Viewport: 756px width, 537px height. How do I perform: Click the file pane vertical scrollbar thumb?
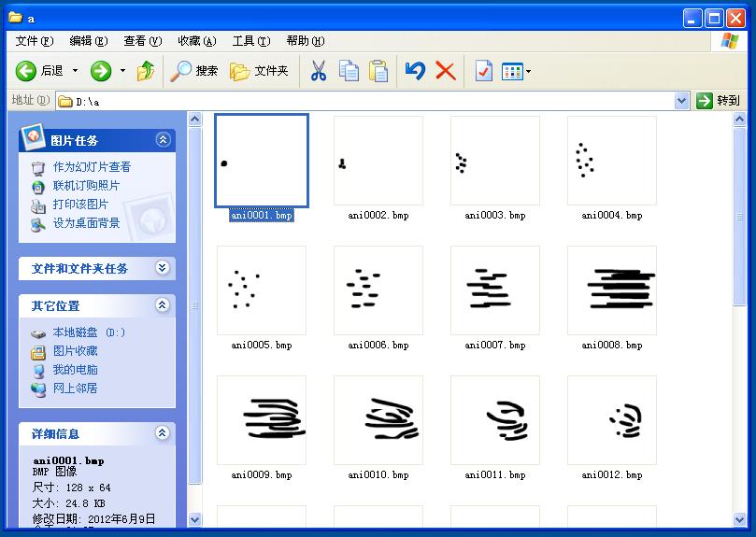pos(739,216)
